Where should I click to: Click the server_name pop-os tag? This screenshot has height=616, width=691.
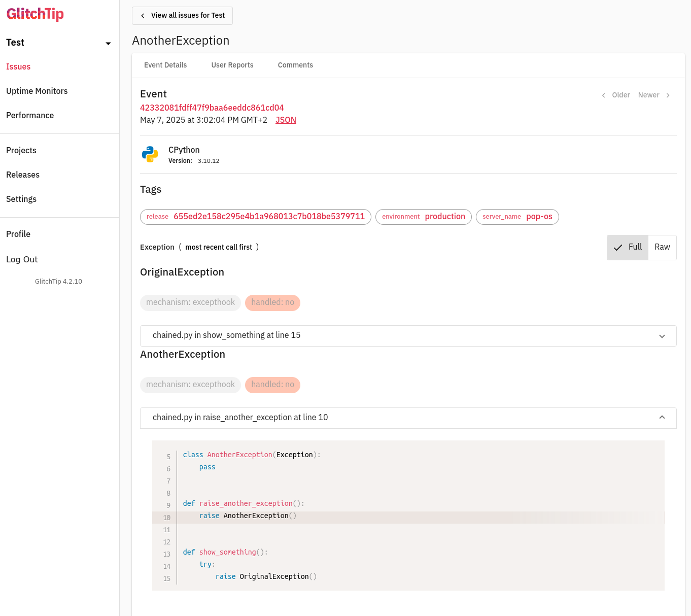[517, 217]
